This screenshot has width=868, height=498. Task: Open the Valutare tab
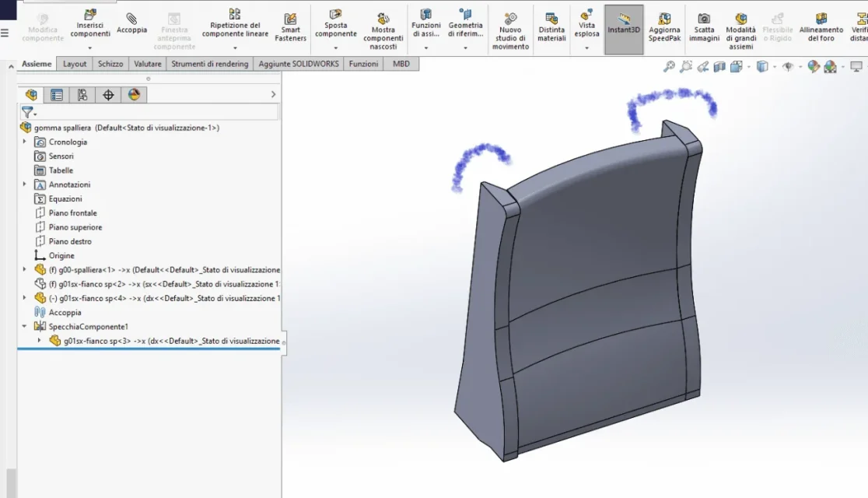[x=148, y=64]
